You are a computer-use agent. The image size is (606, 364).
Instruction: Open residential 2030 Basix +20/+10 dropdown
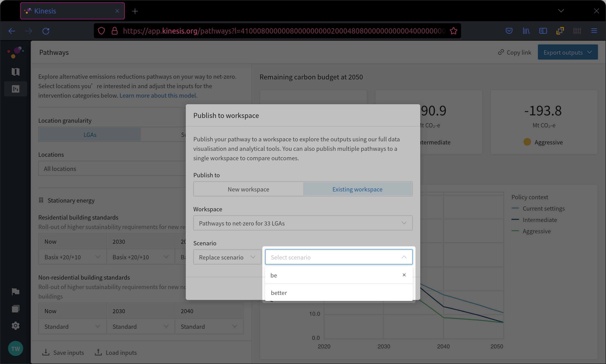coord(141,257)
